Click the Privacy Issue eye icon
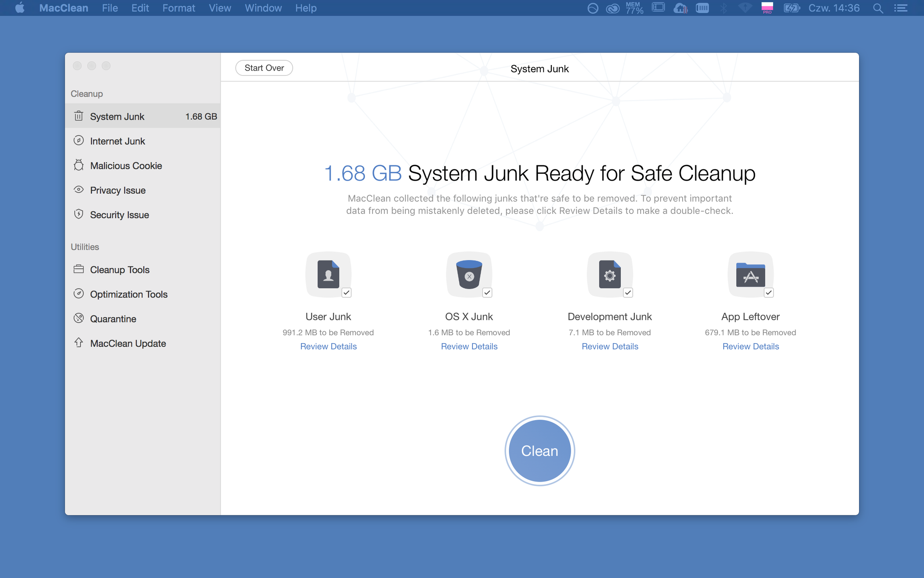924x578 pixels. click(x=79, y=189)
